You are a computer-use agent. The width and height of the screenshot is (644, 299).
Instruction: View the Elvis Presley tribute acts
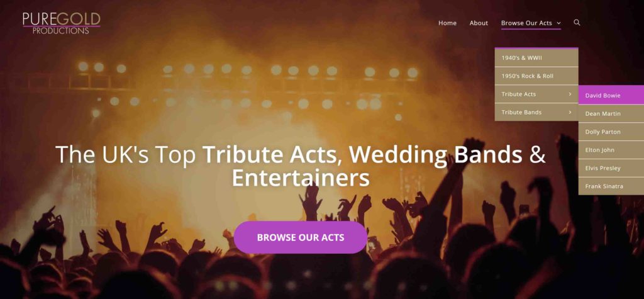pos(611,168)
